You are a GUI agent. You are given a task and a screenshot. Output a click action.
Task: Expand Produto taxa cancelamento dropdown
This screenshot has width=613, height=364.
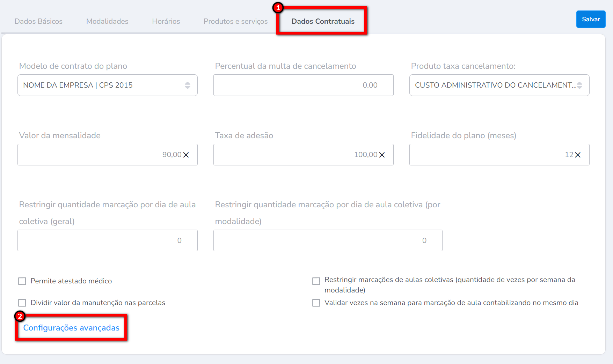pyautogui.click(x=499, y=85)
